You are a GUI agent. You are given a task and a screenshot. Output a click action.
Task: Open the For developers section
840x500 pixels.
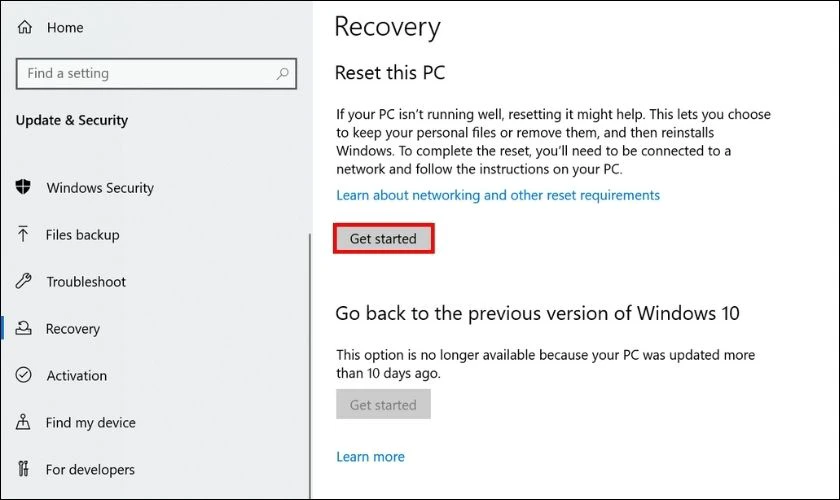pos(90,469)
